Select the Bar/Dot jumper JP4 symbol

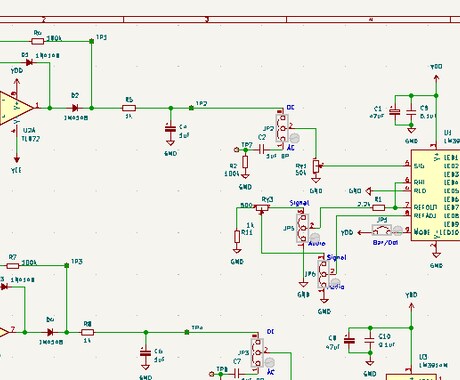pos(382,230)
